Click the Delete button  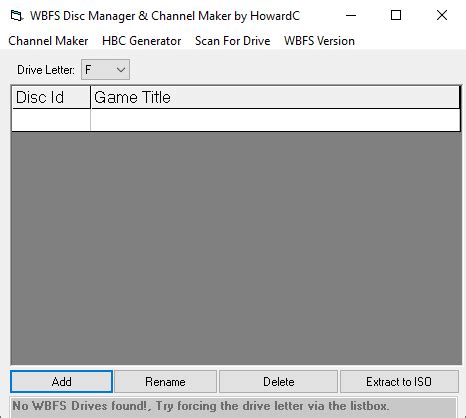[x=278, y=382]
